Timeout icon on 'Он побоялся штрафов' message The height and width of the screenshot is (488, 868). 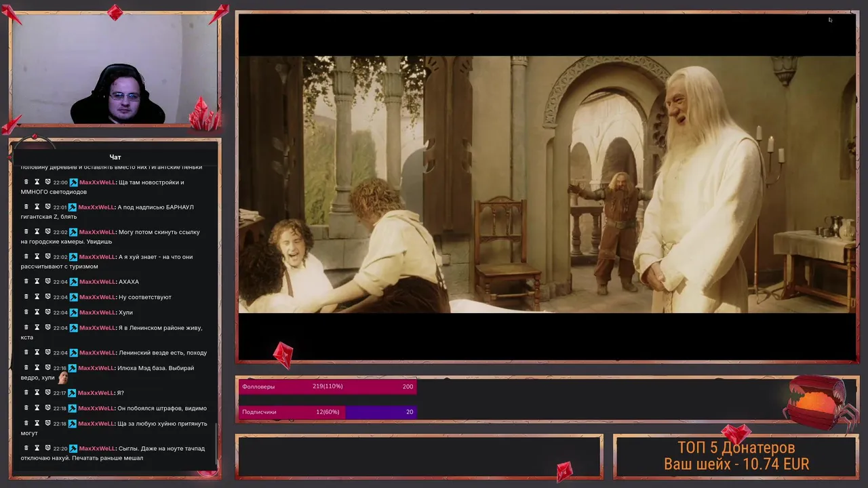point(37,408)
